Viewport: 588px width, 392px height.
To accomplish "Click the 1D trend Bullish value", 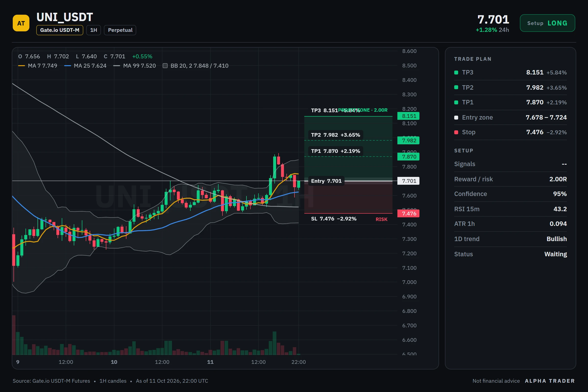I will pyautogui.click(x=556, y=239).
